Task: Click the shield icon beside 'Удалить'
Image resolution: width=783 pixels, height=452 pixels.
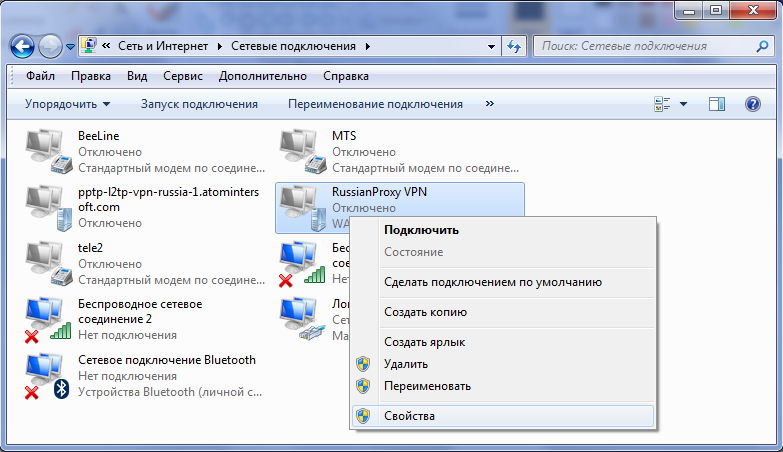Action: coord(363,364)
